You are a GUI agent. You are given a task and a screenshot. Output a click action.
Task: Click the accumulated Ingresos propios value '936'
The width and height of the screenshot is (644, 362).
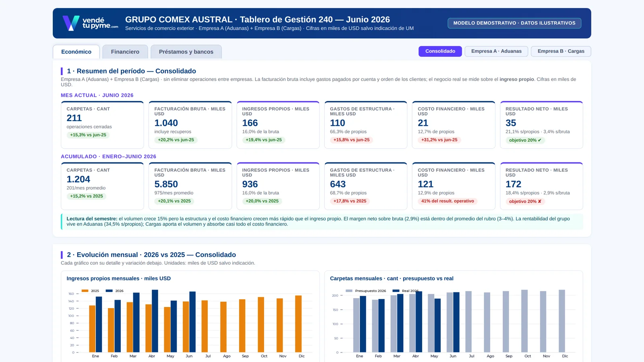pos(250,184)
